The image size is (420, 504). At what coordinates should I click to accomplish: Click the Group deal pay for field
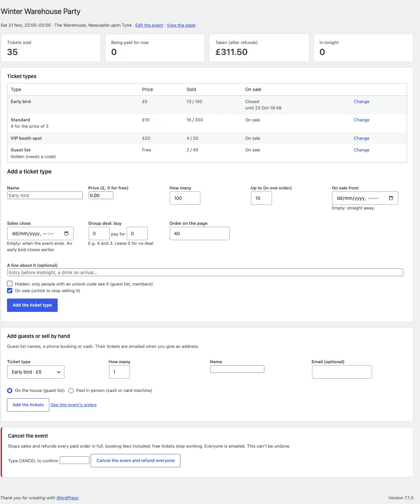pyautogui.click(x=137, y=233)
